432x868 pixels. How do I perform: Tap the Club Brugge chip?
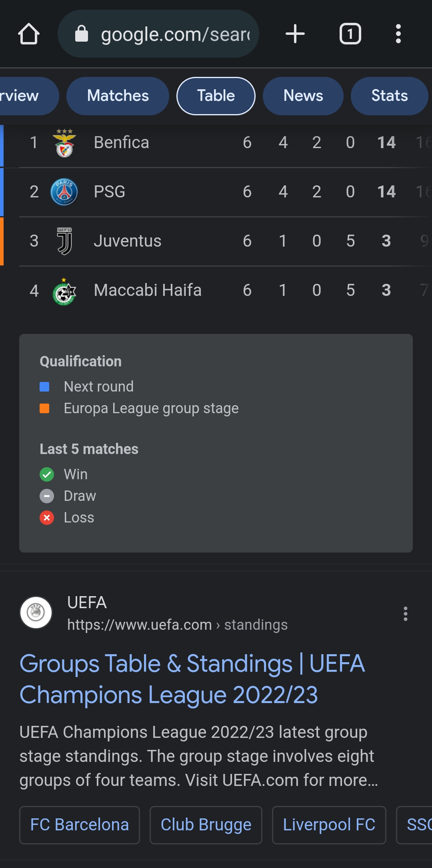click(206, 825)
